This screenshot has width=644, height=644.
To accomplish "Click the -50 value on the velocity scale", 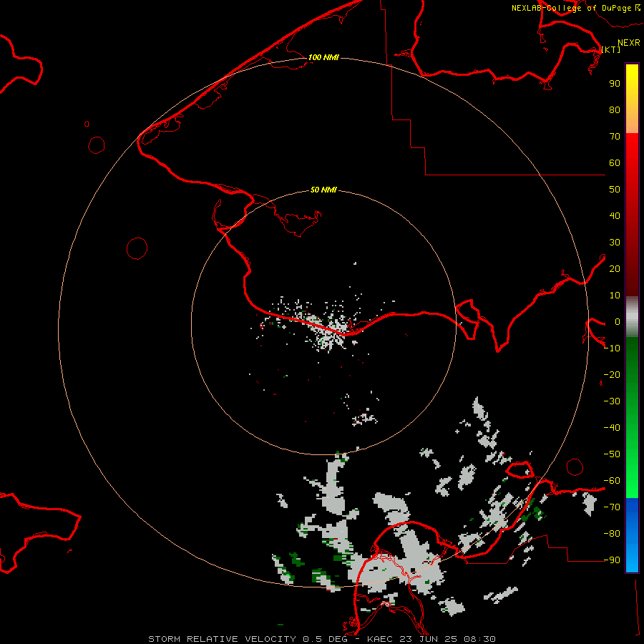I will [x=612, y=454].
